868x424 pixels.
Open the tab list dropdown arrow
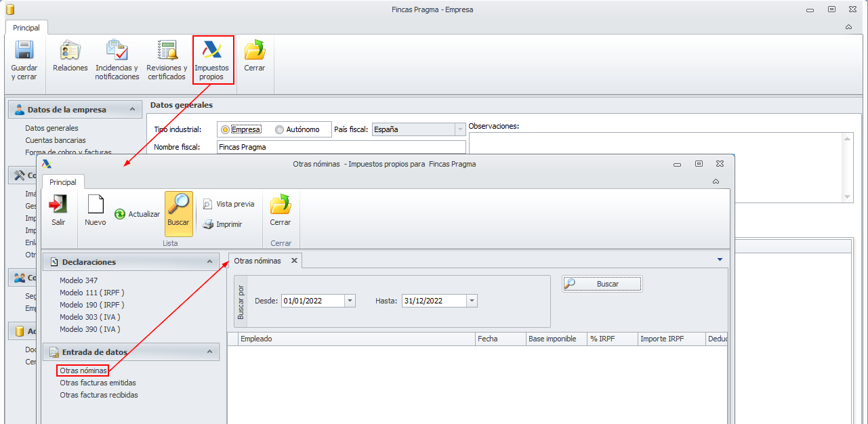720,259
